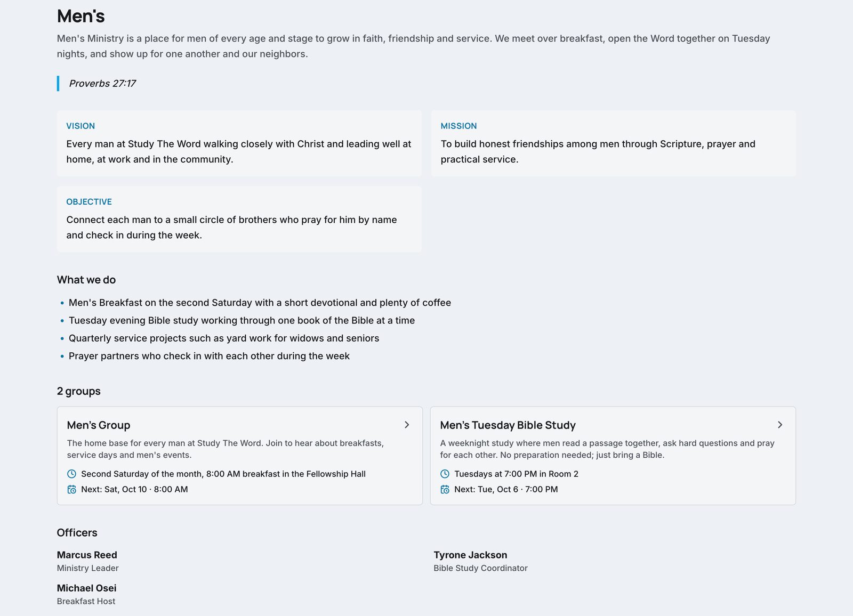Open Men's Group via its chevron arrow
Screen dimensions: 853x616
coord(407,425)
